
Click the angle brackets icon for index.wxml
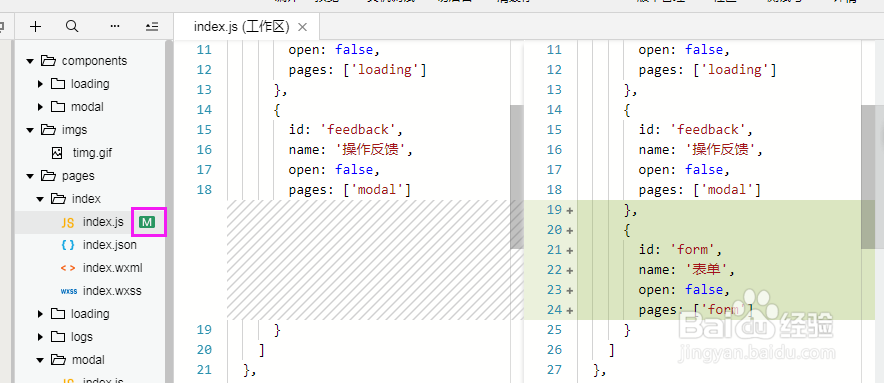(x=68, y=268)
